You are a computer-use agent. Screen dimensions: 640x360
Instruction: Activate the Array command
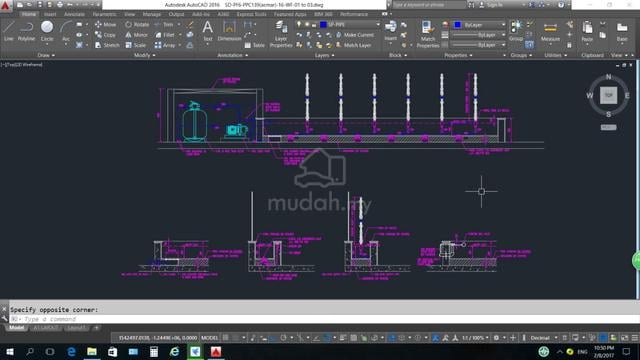coord(165,45)
